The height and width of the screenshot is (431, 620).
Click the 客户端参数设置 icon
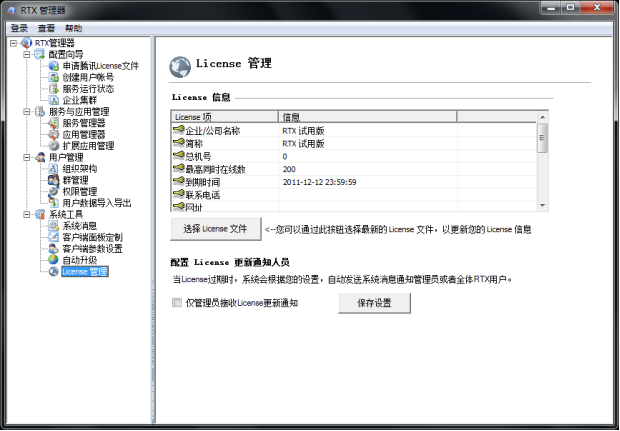(53, 249)
